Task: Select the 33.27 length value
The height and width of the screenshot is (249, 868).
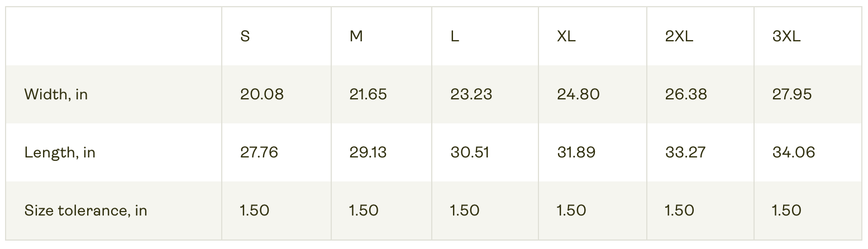Action: click(x=685, y=152)
